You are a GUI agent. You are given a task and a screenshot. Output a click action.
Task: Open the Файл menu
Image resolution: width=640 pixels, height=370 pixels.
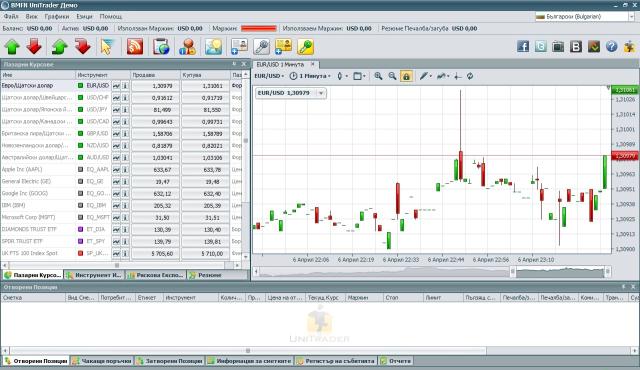(11, 17)
